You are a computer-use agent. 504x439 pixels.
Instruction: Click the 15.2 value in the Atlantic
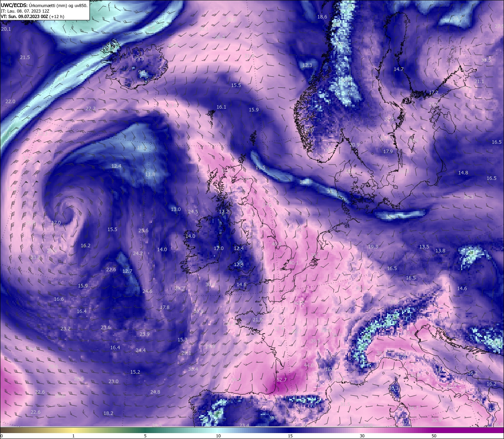(135, 372)
